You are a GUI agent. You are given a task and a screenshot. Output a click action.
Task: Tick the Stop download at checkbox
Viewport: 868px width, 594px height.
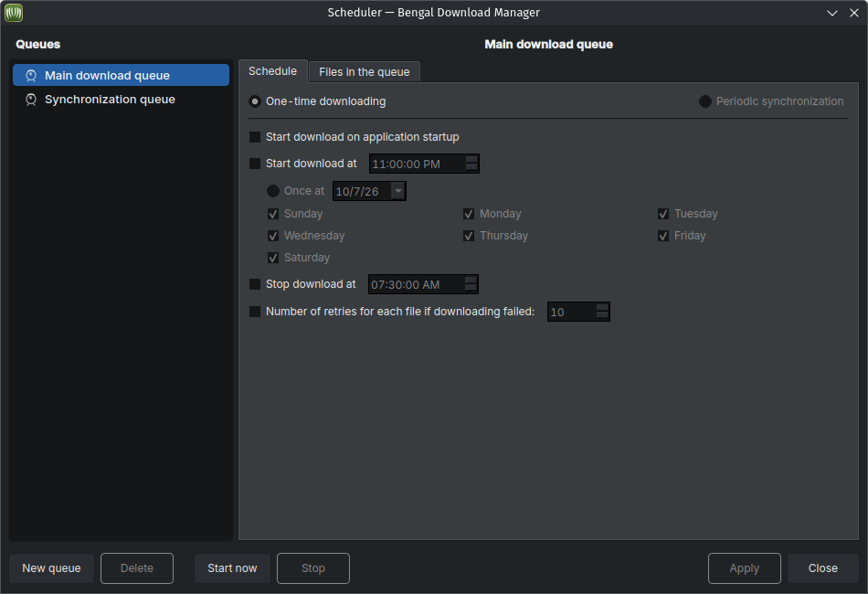tap(255, 284)
